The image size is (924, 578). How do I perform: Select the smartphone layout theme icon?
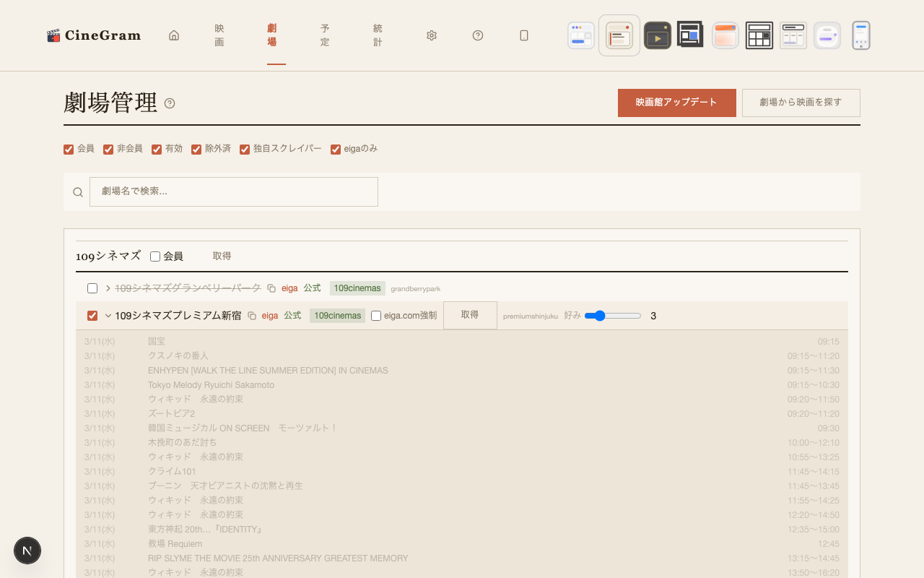pos(860,35)
